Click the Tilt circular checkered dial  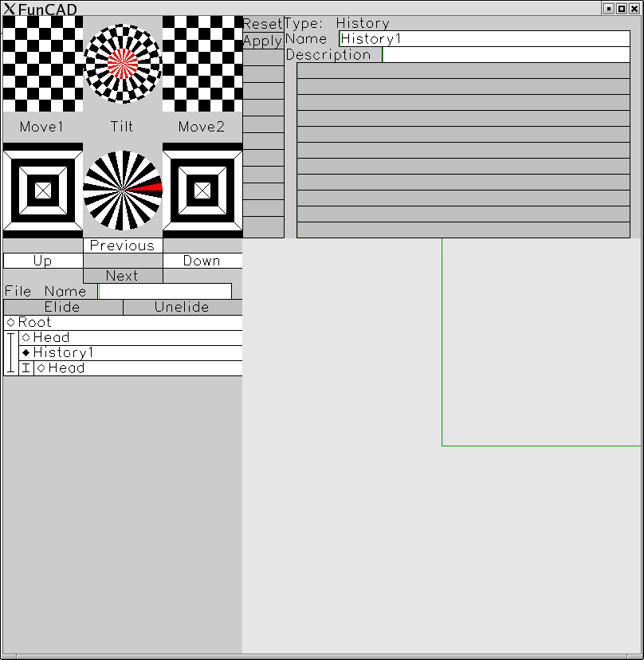click(123, 64)
